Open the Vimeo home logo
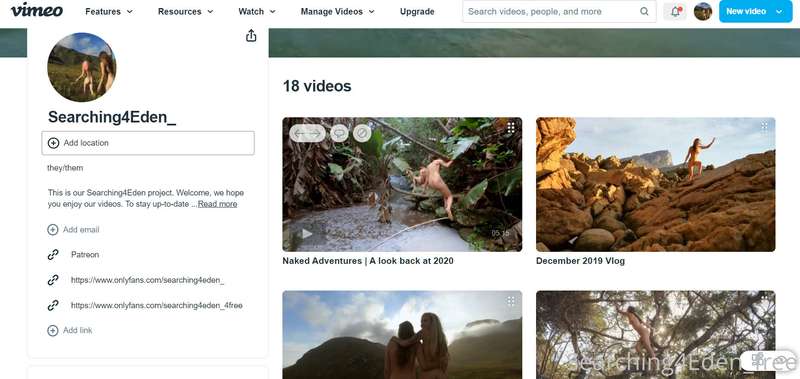The height and width of the screenshot is (379, 800). pos(37,10)
